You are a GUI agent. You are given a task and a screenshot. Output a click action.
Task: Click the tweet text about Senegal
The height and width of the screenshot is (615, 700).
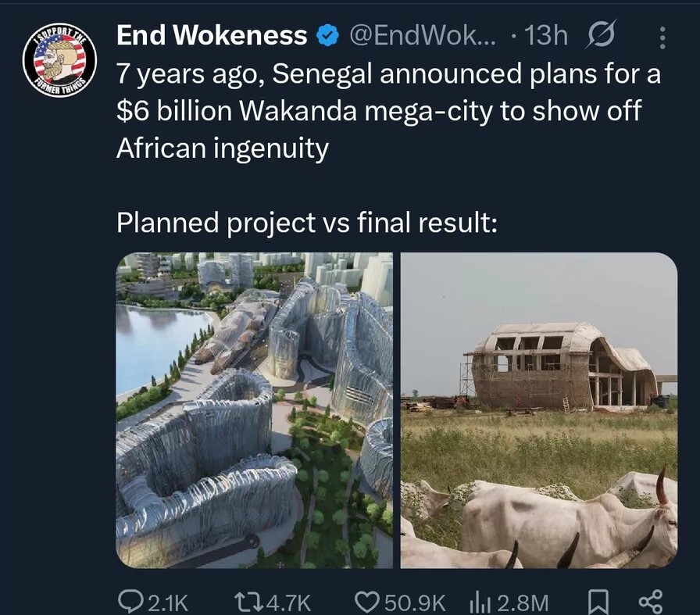pyautogui.click(x=388, y=148)
